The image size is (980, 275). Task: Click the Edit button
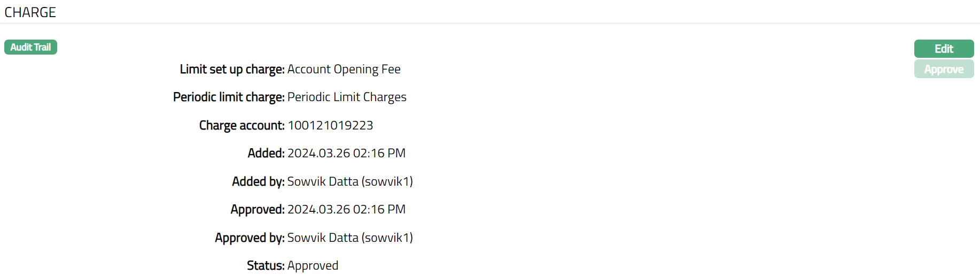(x=944, y=49)
